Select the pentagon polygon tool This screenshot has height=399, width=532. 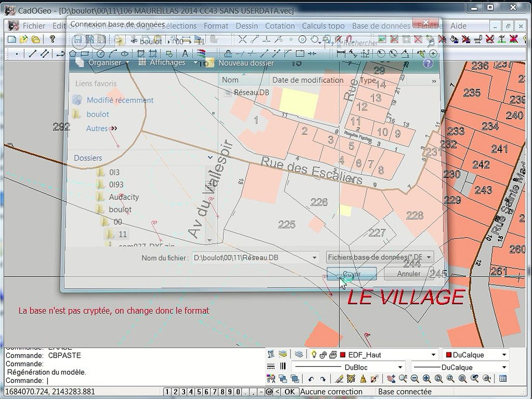pos(73,54)
